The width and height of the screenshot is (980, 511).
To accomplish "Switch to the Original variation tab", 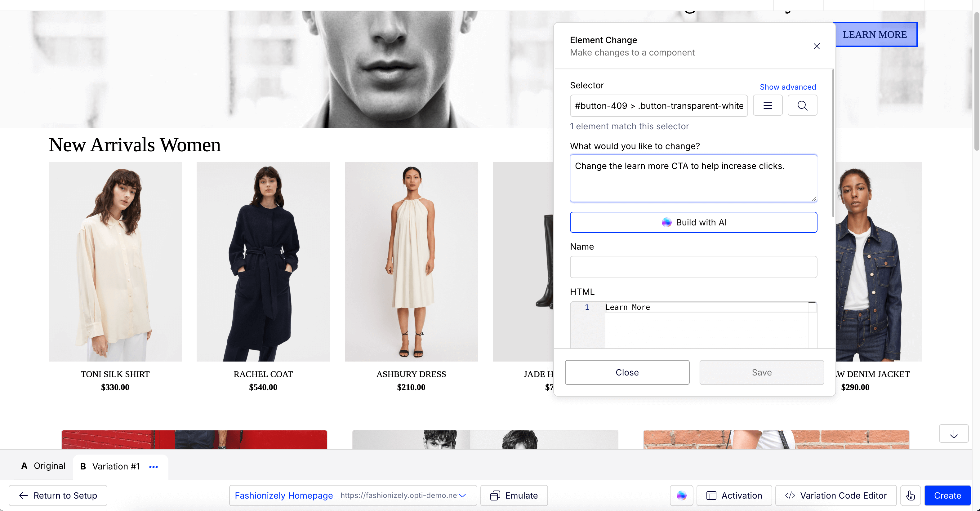I will 43,466.
